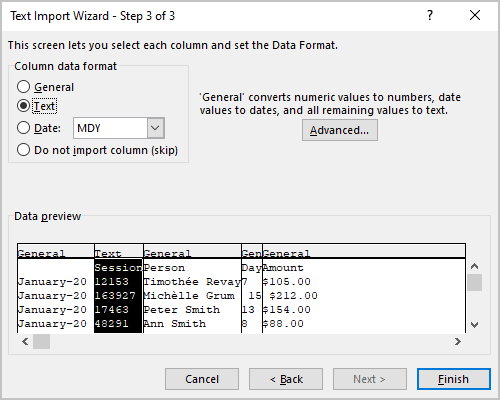500x400 pixels.
Task: Click January-20 in the Ann Smith row
Action: 52,324
